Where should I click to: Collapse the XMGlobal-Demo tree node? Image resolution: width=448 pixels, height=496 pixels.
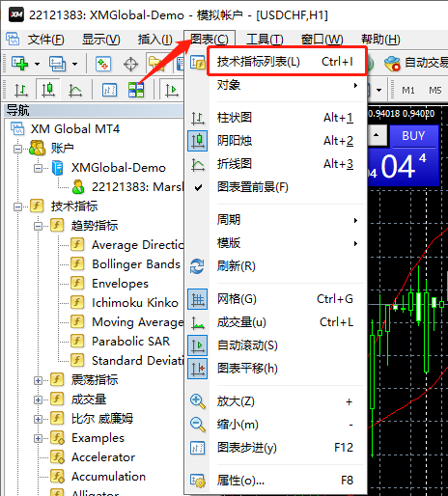tap(38, 168)
